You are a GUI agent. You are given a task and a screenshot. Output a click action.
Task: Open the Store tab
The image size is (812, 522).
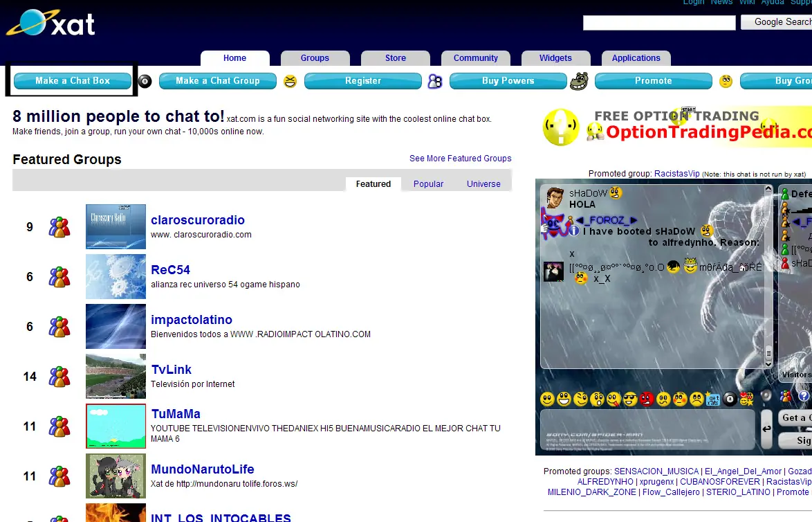click(x=395, y=58)
